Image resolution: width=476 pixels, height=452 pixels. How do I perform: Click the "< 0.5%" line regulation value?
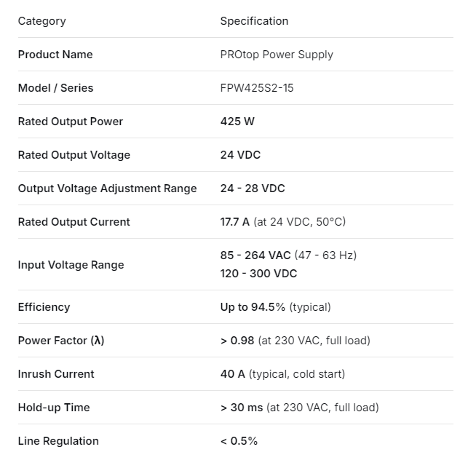[239, 441]
